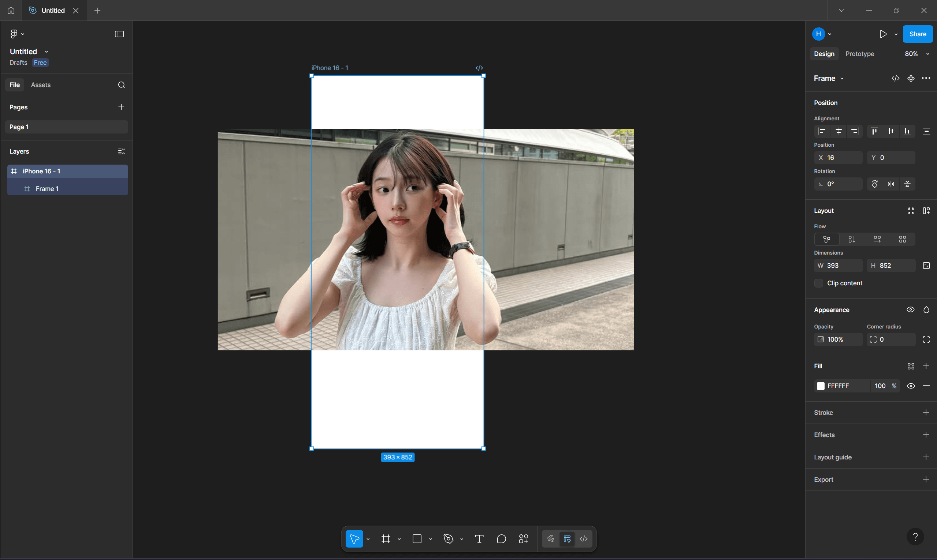Viewport: 937px width, 560px height.
Task: Toggle the Appearance visibility eye icon
Action: 911,310
